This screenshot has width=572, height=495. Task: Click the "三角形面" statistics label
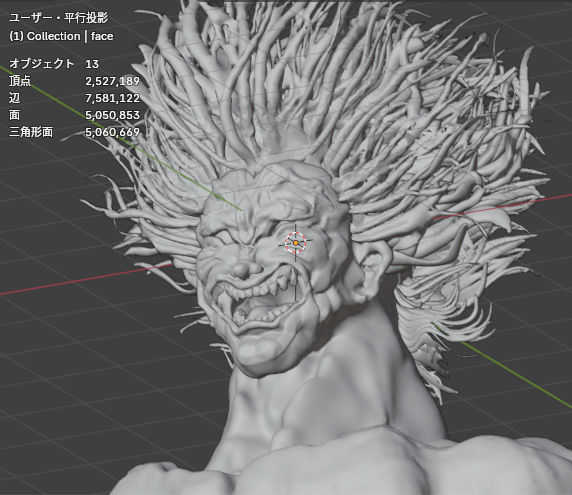coord(31,132)
